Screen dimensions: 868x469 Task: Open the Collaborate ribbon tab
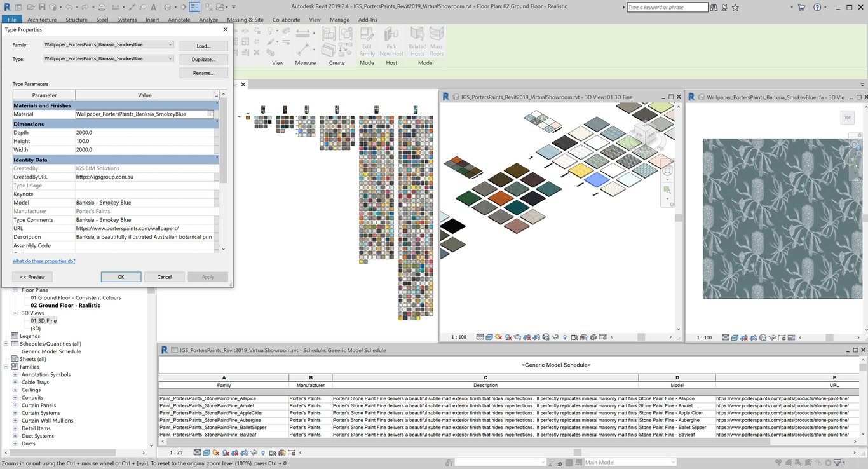pyautogui.click(x=286, y=20)
